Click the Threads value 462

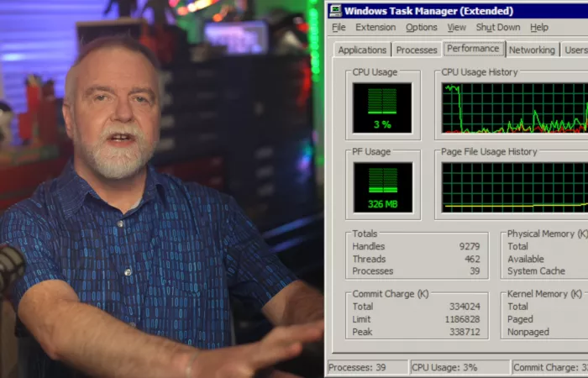472,259
